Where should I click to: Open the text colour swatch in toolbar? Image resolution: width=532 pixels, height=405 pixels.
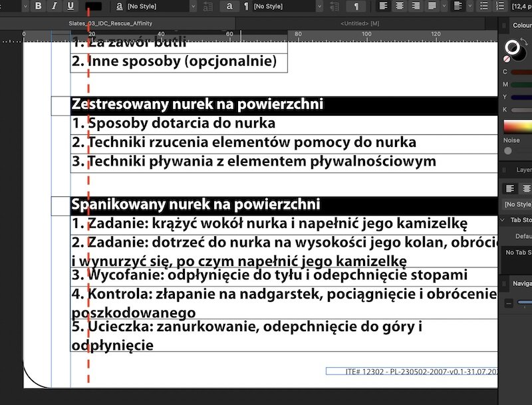click(x=93, y=6)
